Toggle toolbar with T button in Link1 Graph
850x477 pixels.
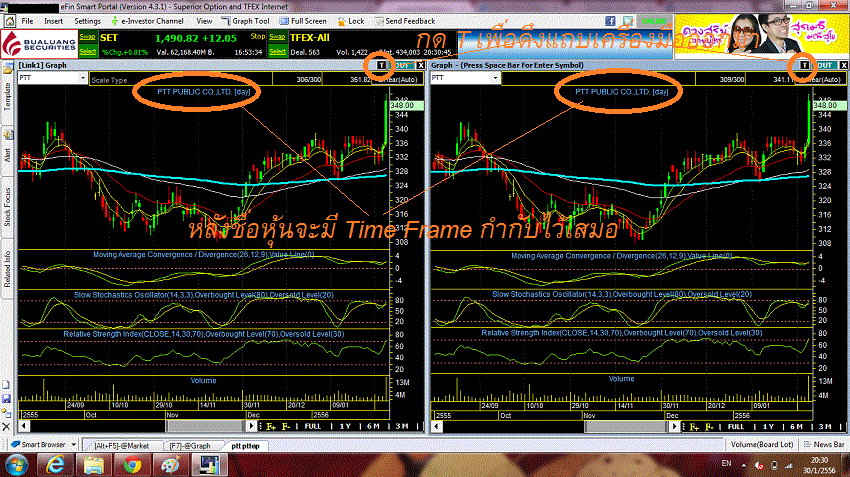(382, 65)
